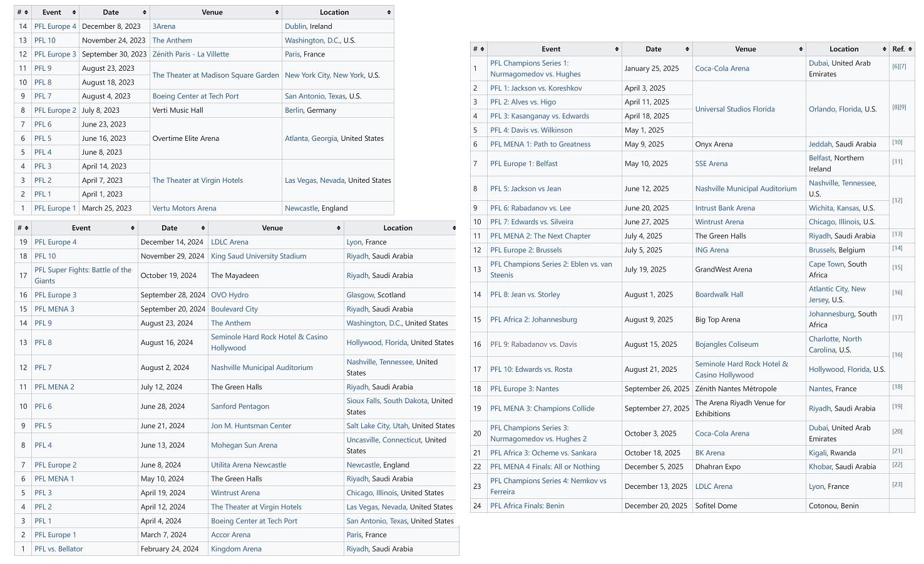
Task: Open The Theater at Madison Square Garden link
Action: pos(216,75)
